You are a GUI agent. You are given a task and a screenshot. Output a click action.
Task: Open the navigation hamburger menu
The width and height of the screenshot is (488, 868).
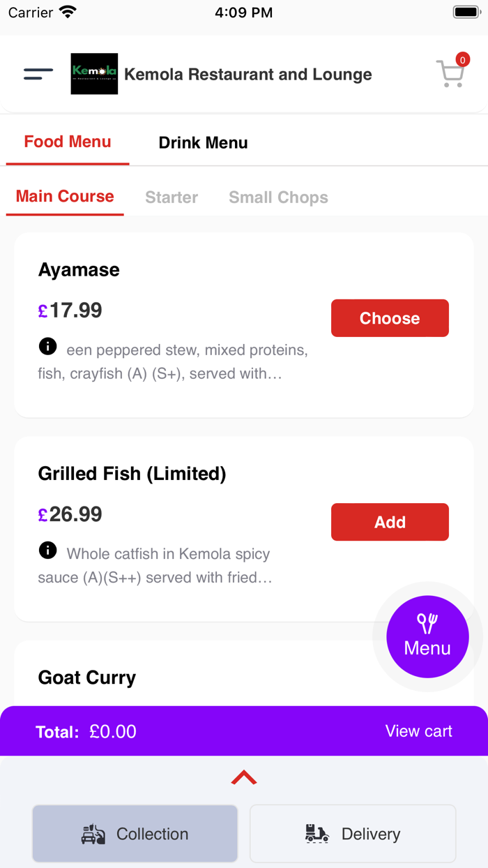pyautogui.click(x=38, y=73)
